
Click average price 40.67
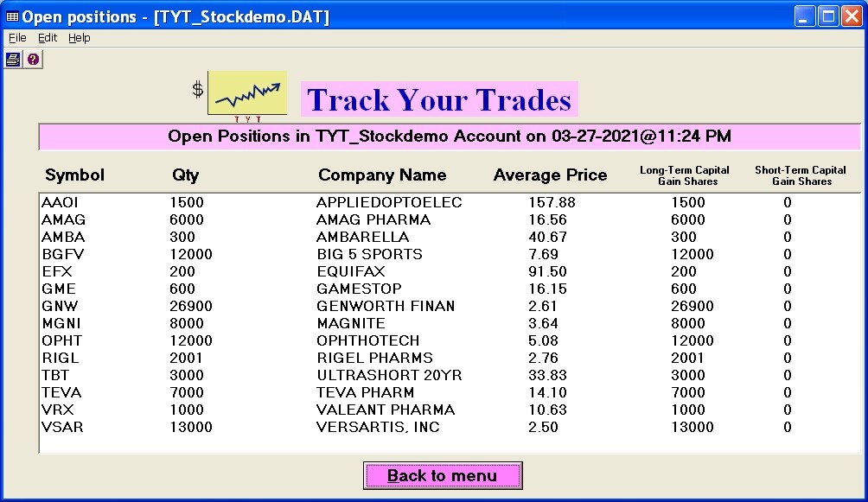coord(547,237)
